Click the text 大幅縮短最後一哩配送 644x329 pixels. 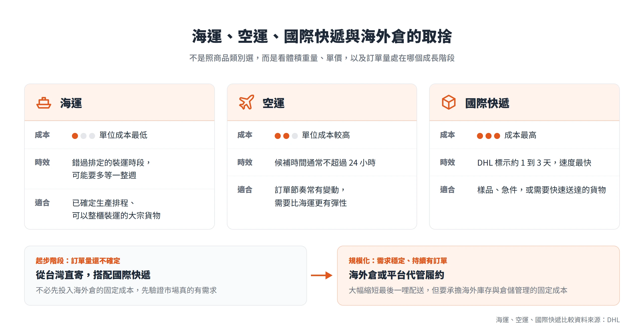pos(386,290)
